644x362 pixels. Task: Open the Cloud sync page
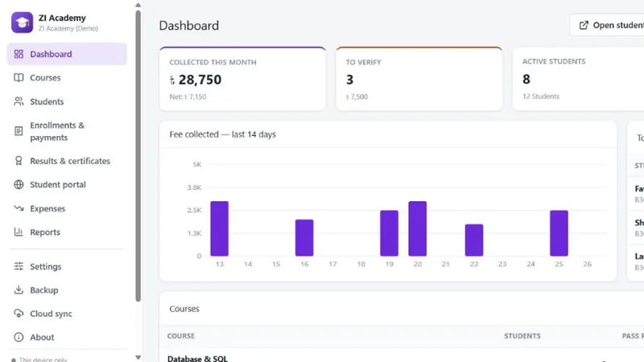tap(67, 314)
